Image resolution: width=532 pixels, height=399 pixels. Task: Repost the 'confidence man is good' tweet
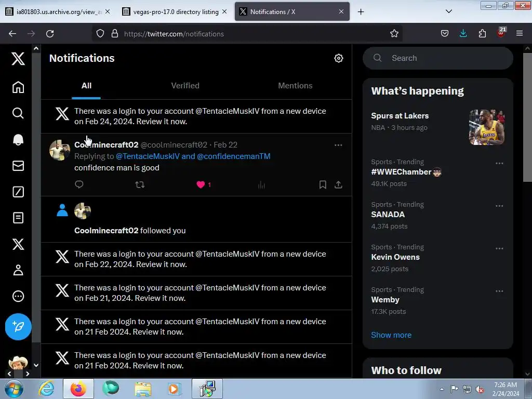click(140, 184)
